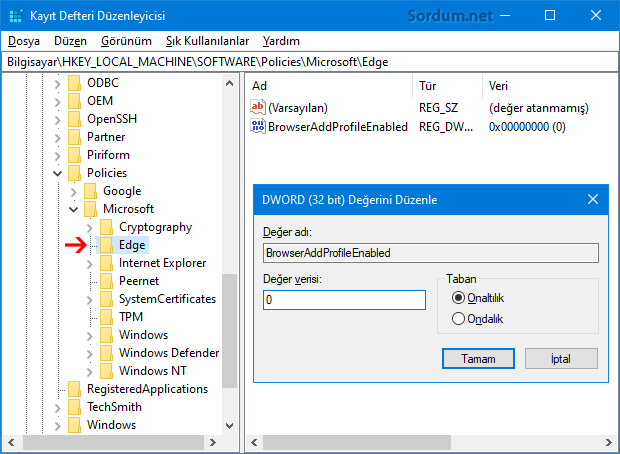Viewport: 620px width, 454px height.
Task: Click the 0x00000000 (0) data cell
Action: [527, 127]
